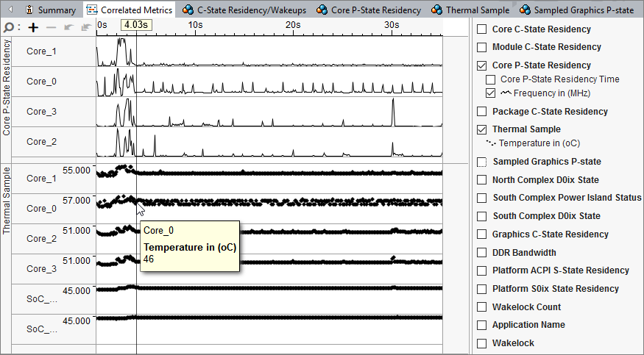The image size is (644, 355).
Task: Tick the Wakelock Count checkbox
Action: tap(482, 307)
